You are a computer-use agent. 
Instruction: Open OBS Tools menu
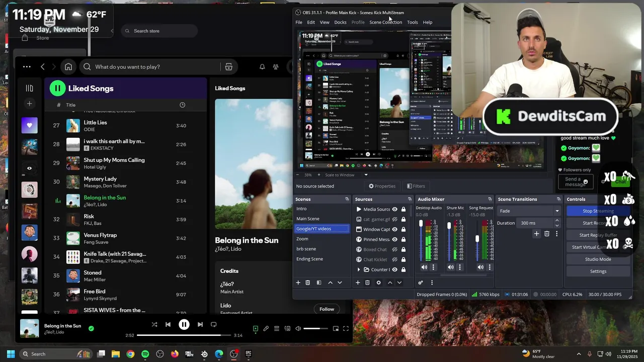tap(413, 22)
